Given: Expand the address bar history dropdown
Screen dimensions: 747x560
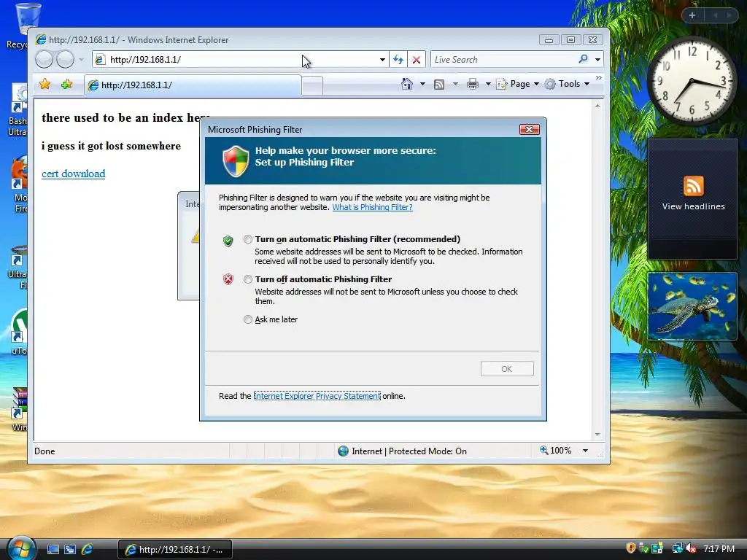Looking at the screenshot, I should [x=382, y=60].
